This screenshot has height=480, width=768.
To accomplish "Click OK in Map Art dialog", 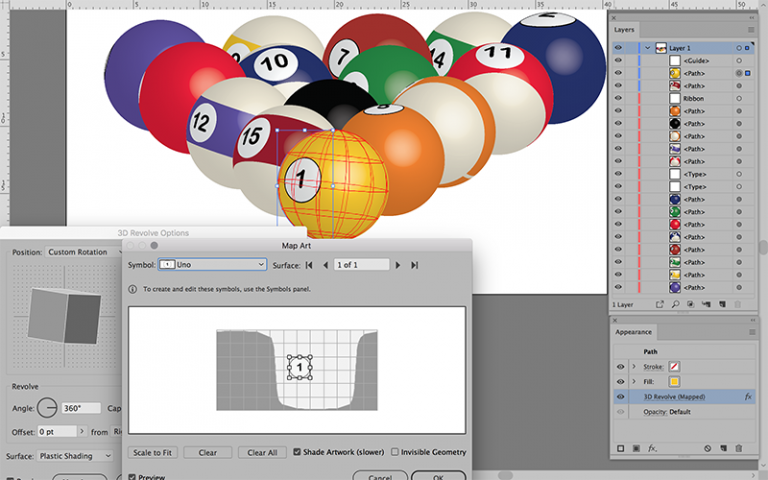I will click(438, 476).
